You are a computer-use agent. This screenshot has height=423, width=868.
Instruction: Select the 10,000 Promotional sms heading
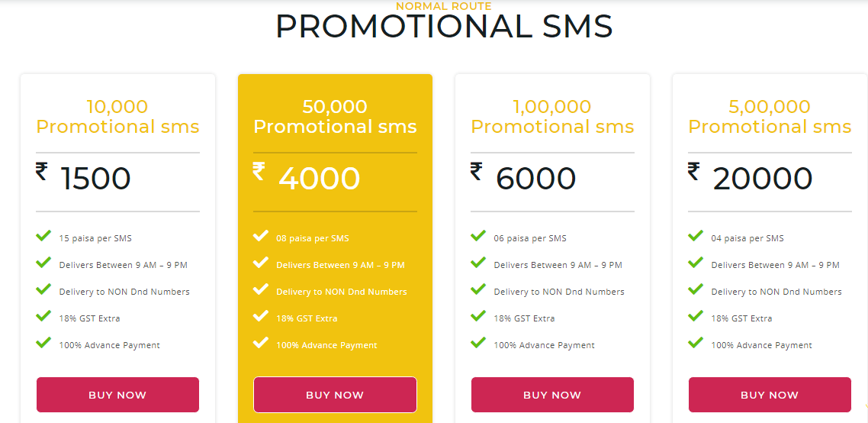117,116
